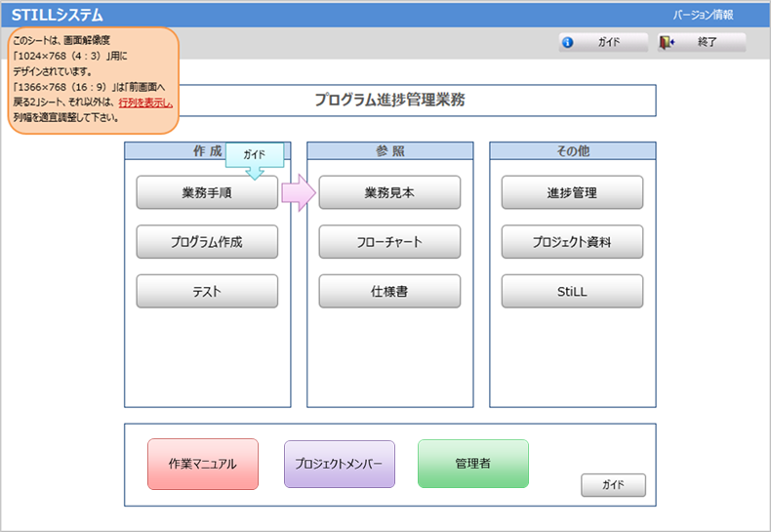Open 仕様書 document
771x532 pixels.
[x=389, y=292]
